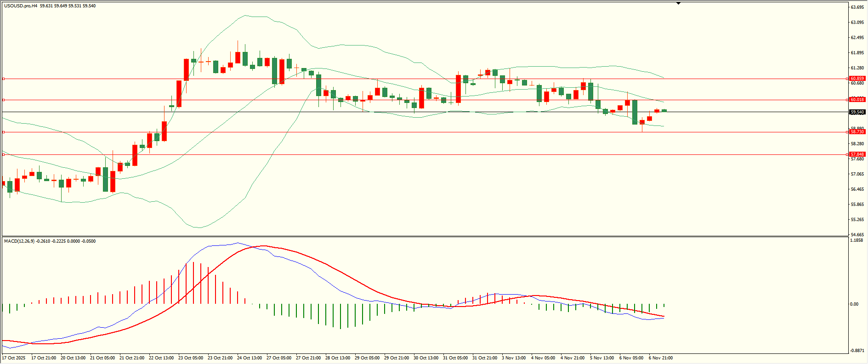Select the red 57.848 horizontal line's left handle

[x=4, y=154]
